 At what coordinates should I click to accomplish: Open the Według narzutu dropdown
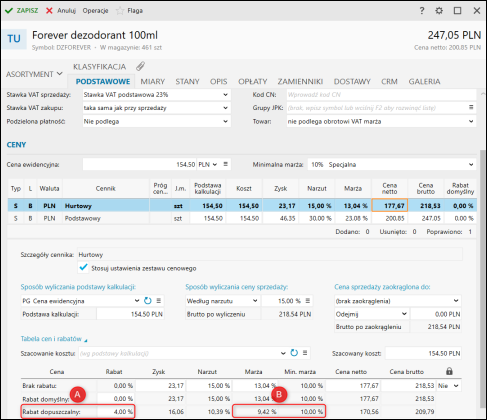pyautogui.click(x=222, y=301)
